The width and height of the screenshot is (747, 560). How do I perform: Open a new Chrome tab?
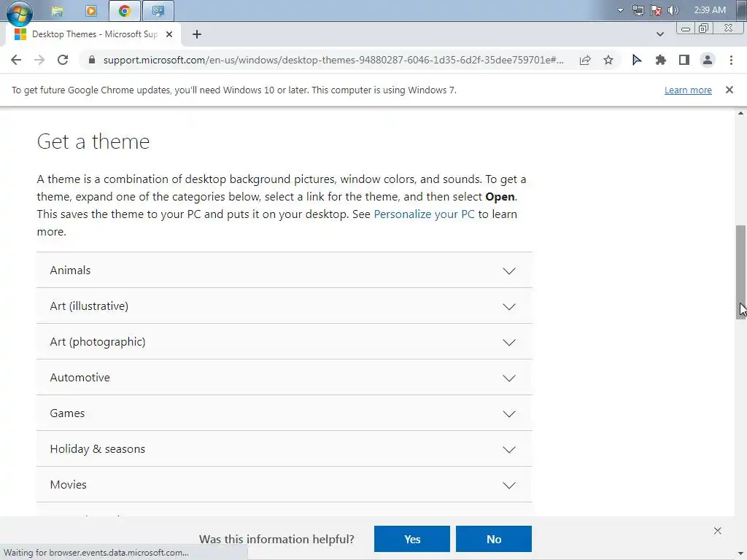197,34
